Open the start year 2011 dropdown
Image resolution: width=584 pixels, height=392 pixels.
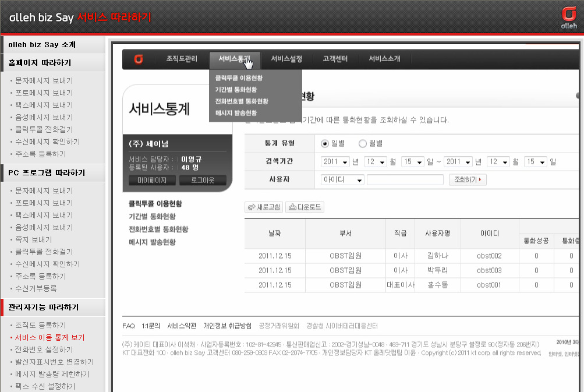(x=335, y=162)
